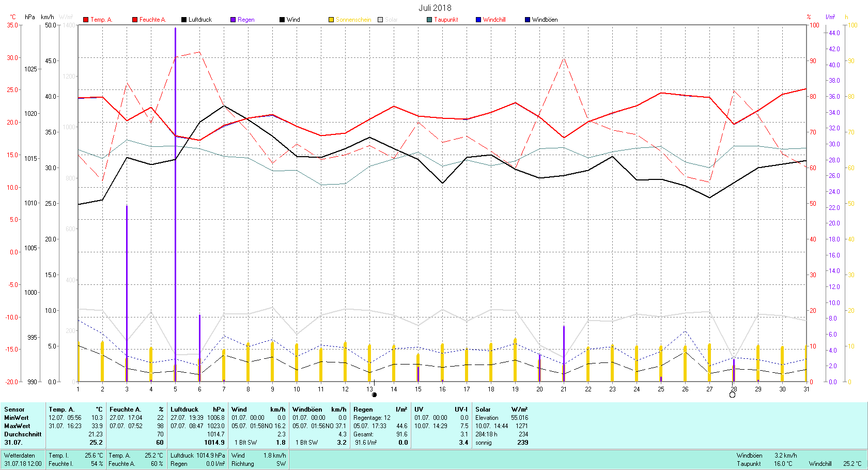Click the teal Taupunkt legend square
868x470 pixels.
(429, 20)
